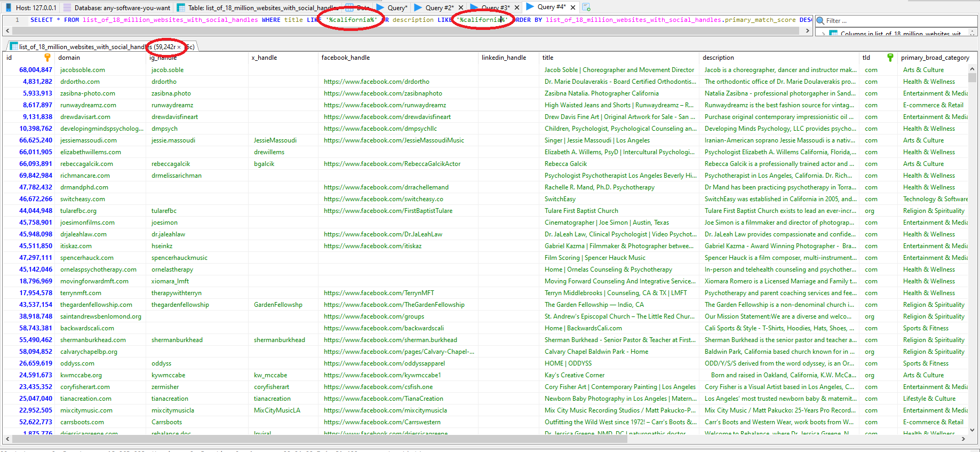The height and width of the screenshot is (452, 980).
Task: Close the result tab with 59,242 rows
Action: tap(179, 47)
